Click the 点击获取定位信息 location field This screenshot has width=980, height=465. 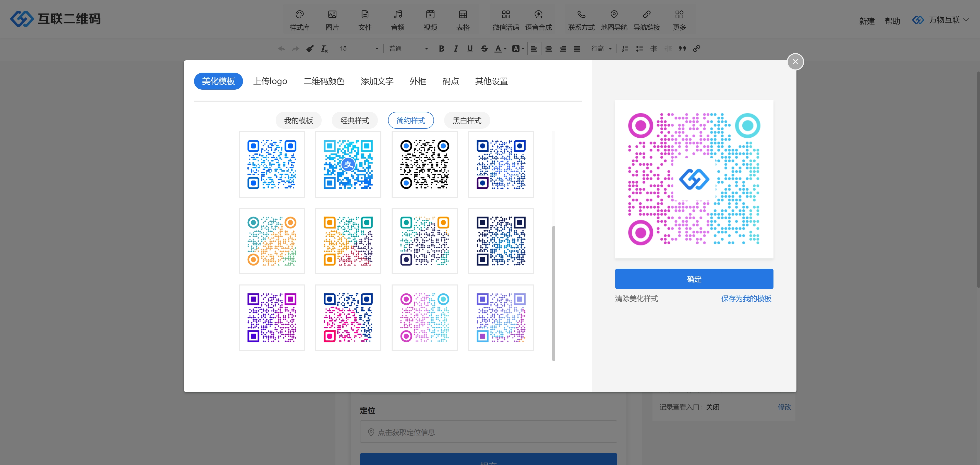coord(489,432)
